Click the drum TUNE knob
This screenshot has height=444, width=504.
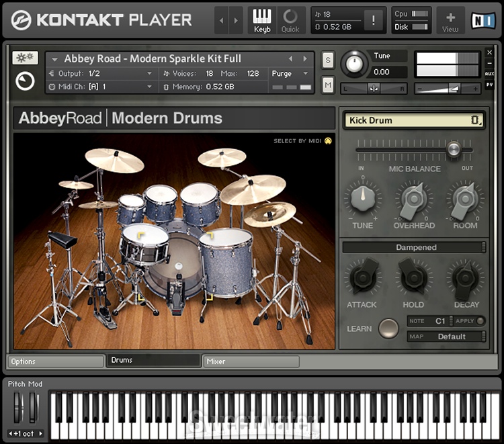[363, 198]
